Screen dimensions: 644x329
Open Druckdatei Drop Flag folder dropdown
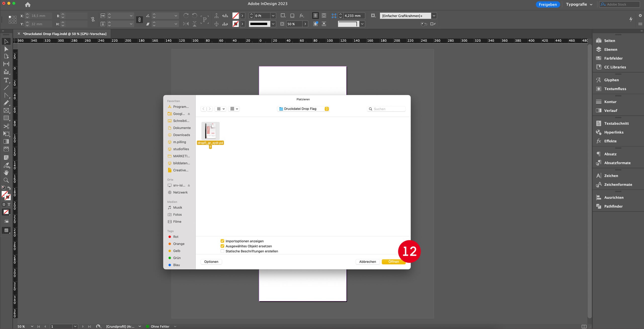click(303, 109)
